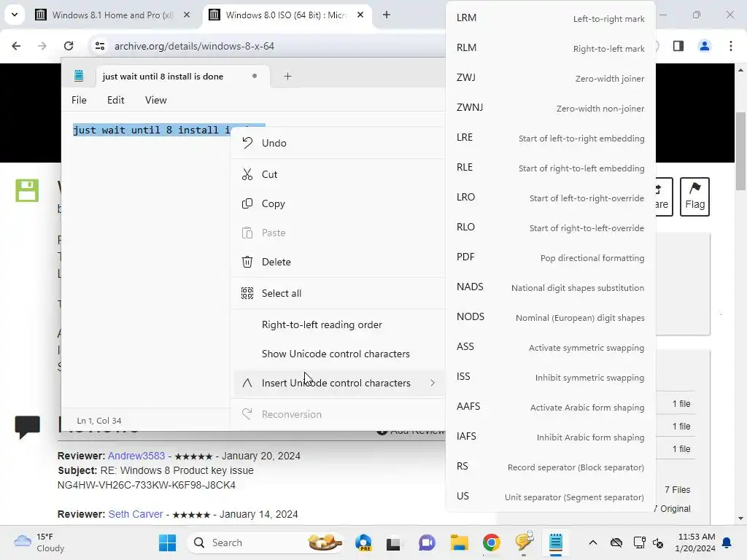The image size is (747, 560).
Task: Click the Notepad app icon in title bar
Action: tap(79, 76)
